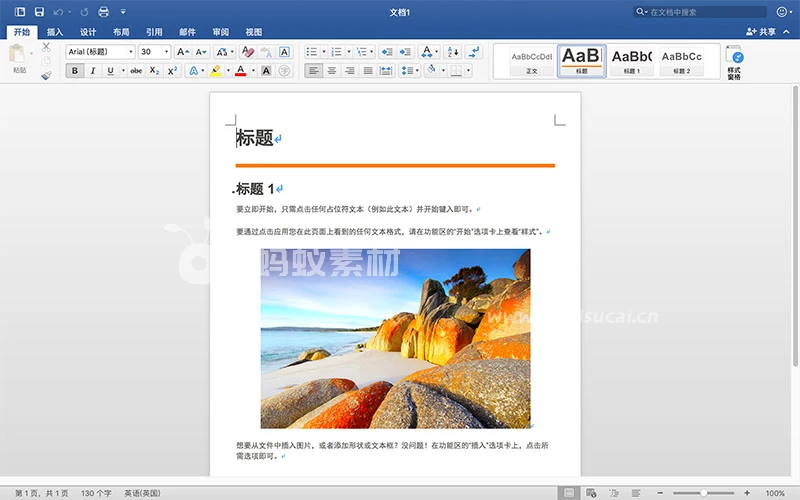Click the zoom slider in status bar
800x500 pixels.
[703, 493]
